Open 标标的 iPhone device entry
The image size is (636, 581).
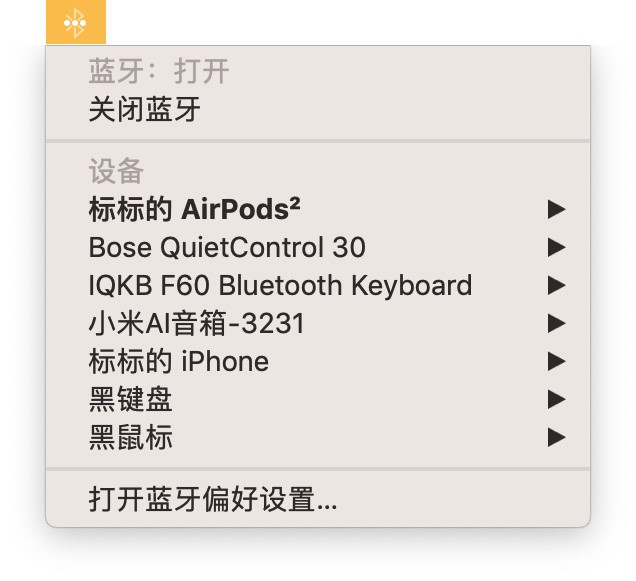318,361
